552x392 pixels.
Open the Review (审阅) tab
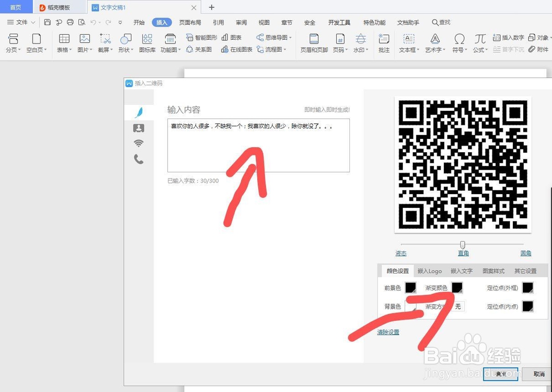click(x=241, y=22)
